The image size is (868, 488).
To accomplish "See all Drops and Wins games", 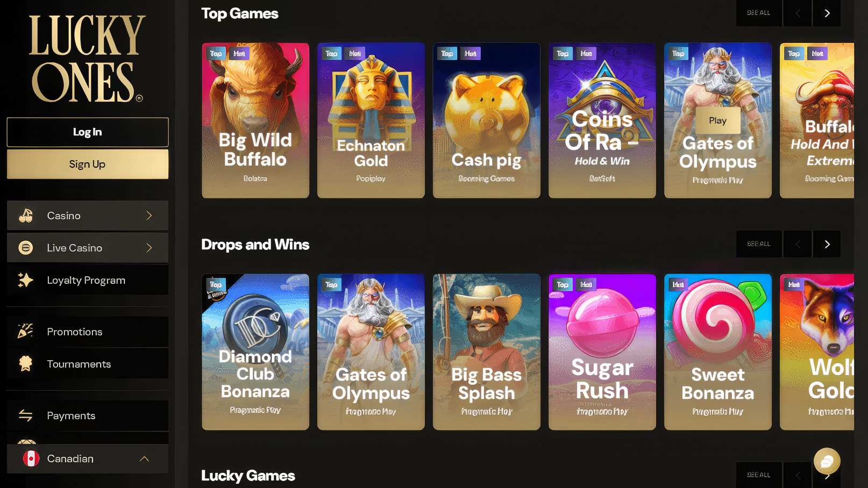I will (x=759, y=244).
